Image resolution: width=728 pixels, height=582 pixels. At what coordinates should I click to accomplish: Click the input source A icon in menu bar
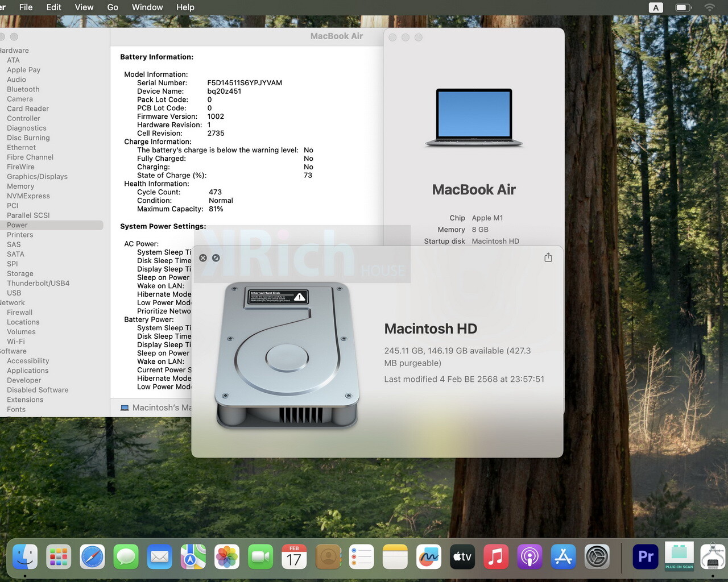point(656,7)
